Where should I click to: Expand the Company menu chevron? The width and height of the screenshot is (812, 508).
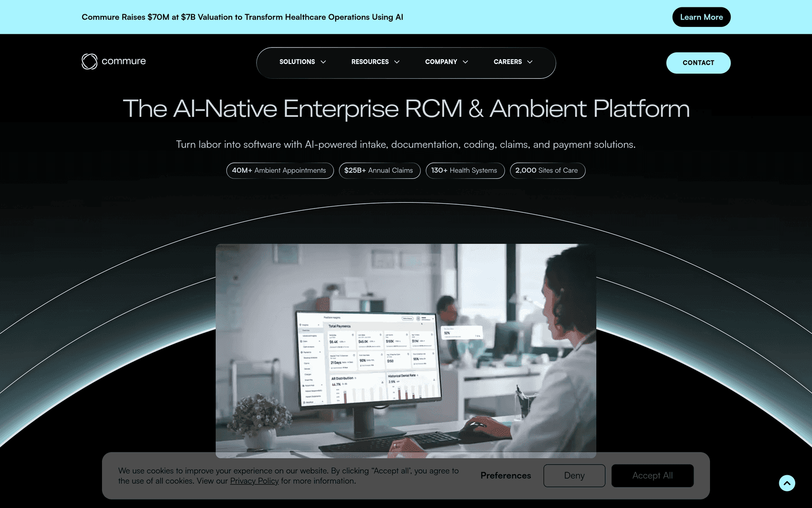click(466, 62)
